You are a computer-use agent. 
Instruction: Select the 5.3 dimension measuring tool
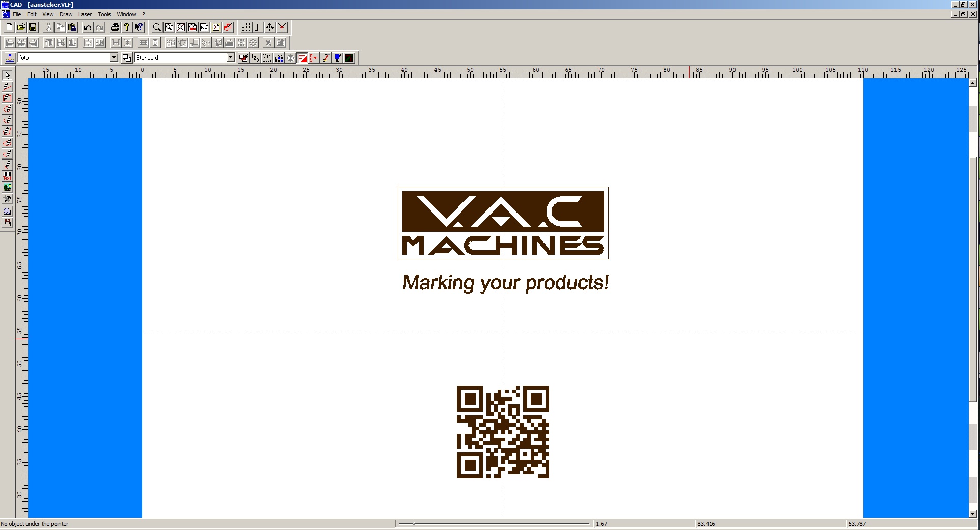click(7, 223)
